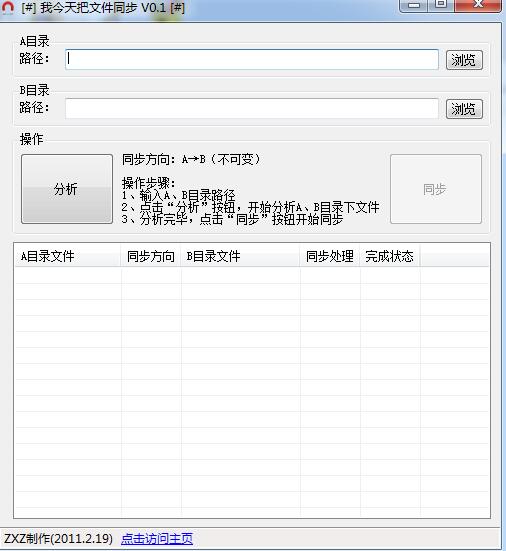The width and height of the screenshot is (506, 551).
Task: Click the 同步方向: A→B label text
Action: 191,160
